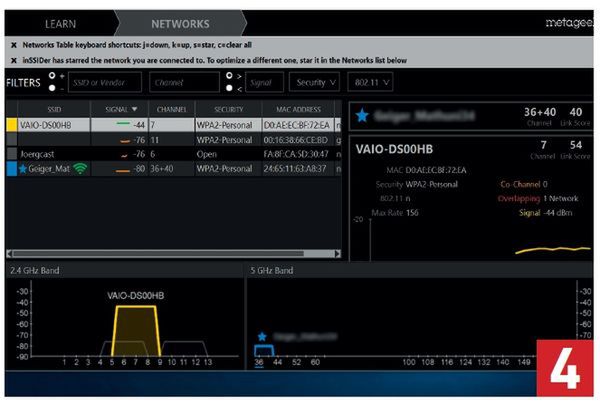Click MAC address 00:16:38:66:CE:8D cell
600x404 pixels.
(296, 140)
